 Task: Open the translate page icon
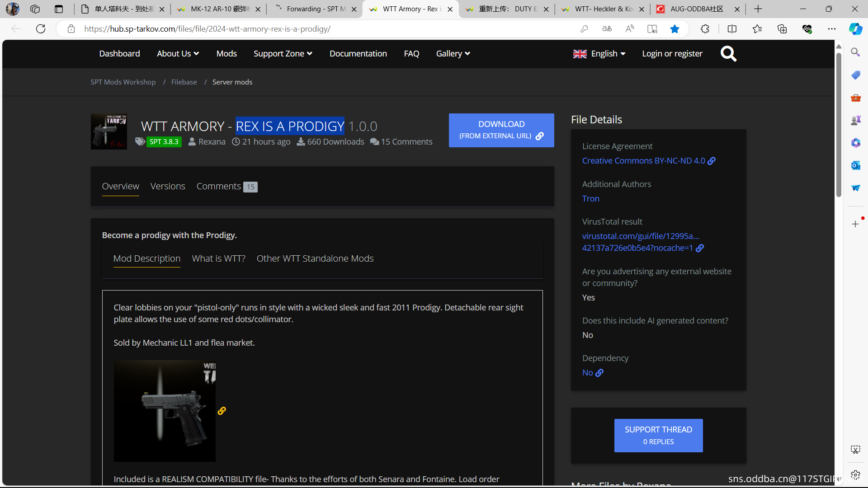click(x=607, y=29)
